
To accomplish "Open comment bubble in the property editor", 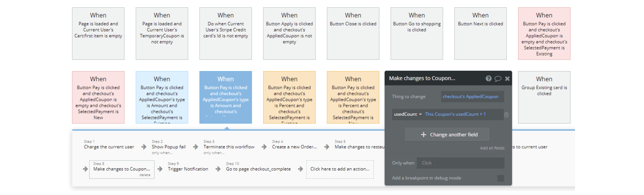I will pyautogui.click(x=498, y=78).
